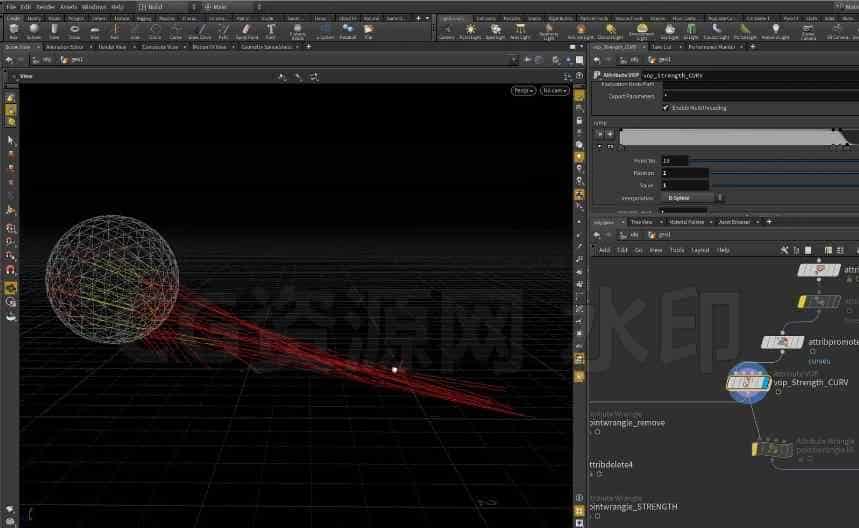Open the Build desktop dropdown

pos(166,7)
